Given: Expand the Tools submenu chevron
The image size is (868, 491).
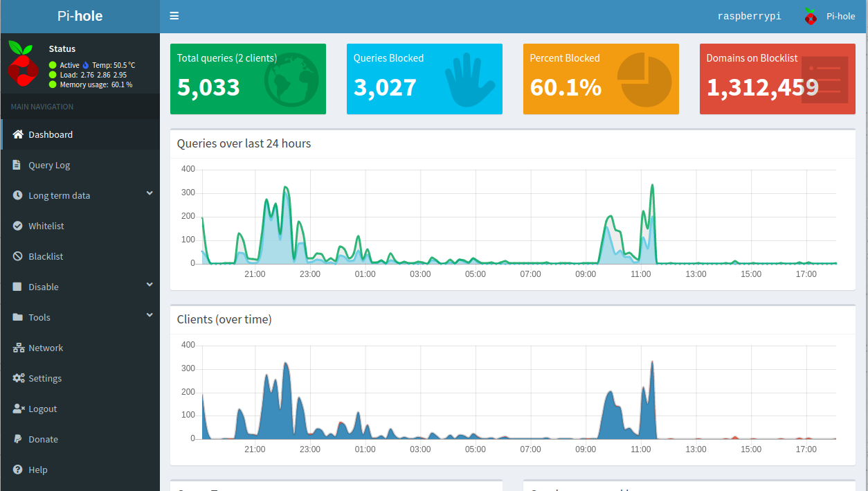Looking at the screenshot, I should 150,316.
